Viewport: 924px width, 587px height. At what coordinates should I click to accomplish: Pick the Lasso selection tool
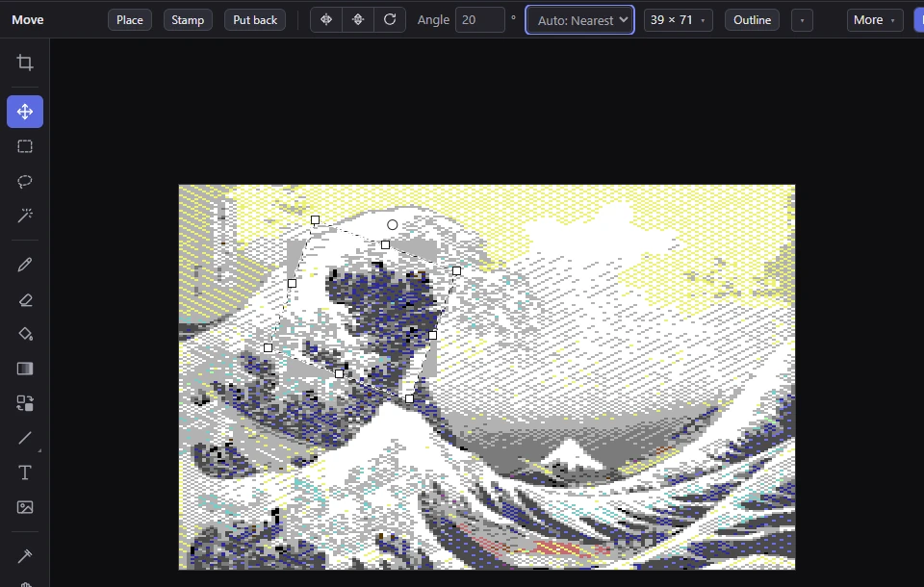point(25,181)
